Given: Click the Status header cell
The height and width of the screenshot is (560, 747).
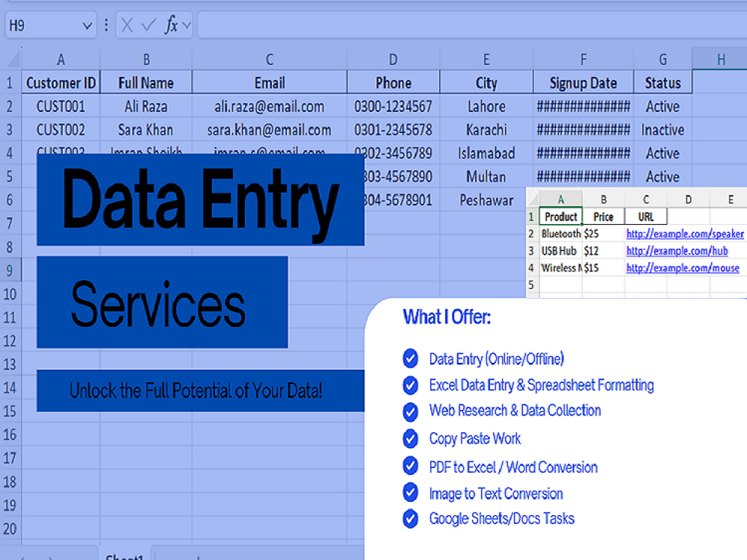Looking at the screenshot, I should 663,83.
